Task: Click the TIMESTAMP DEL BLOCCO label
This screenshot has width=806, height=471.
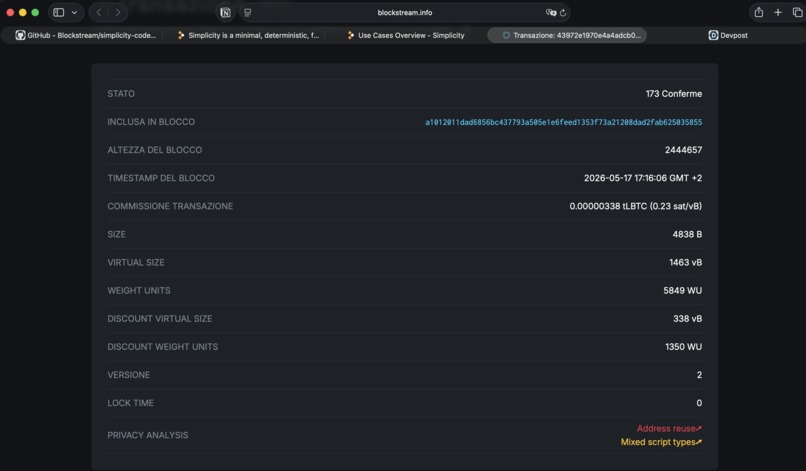Action: 161,178
